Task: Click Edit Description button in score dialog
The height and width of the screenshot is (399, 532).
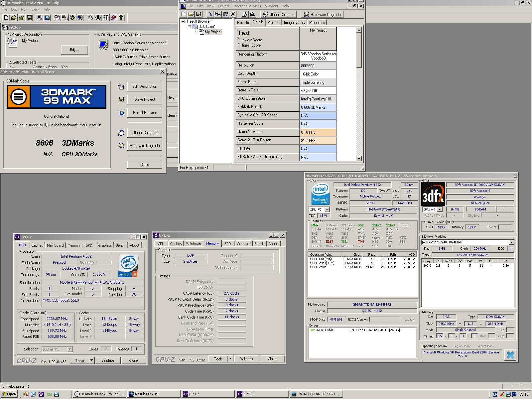Action: pos(145,86)
